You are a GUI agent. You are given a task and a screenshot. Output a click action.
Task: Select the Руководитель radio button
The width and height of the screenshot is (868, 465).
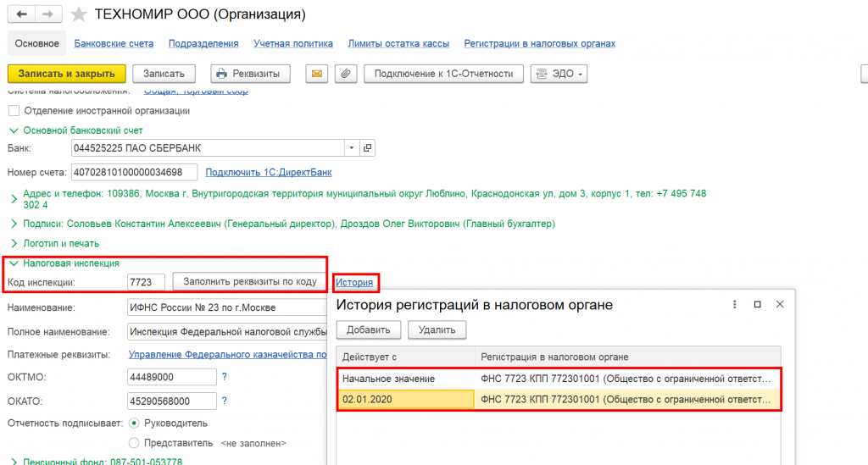pos(134,423)
